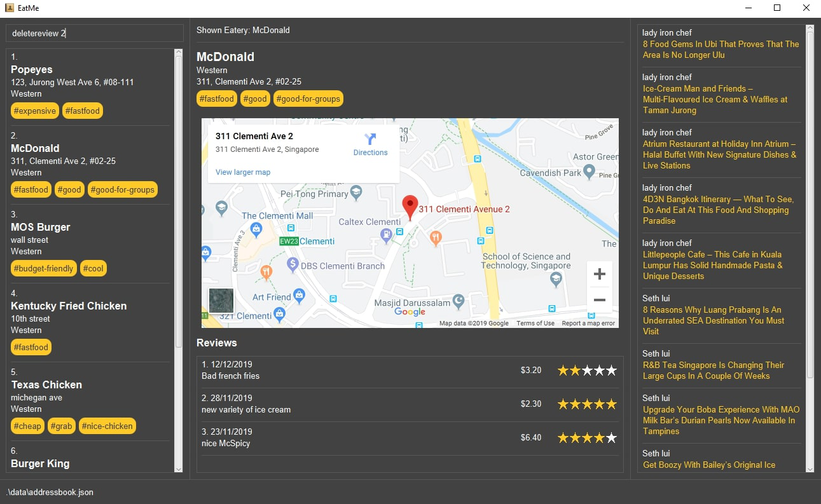
Task: Click the #nice-chicken tag under Texas Chicken
Action: coord(107,426)
